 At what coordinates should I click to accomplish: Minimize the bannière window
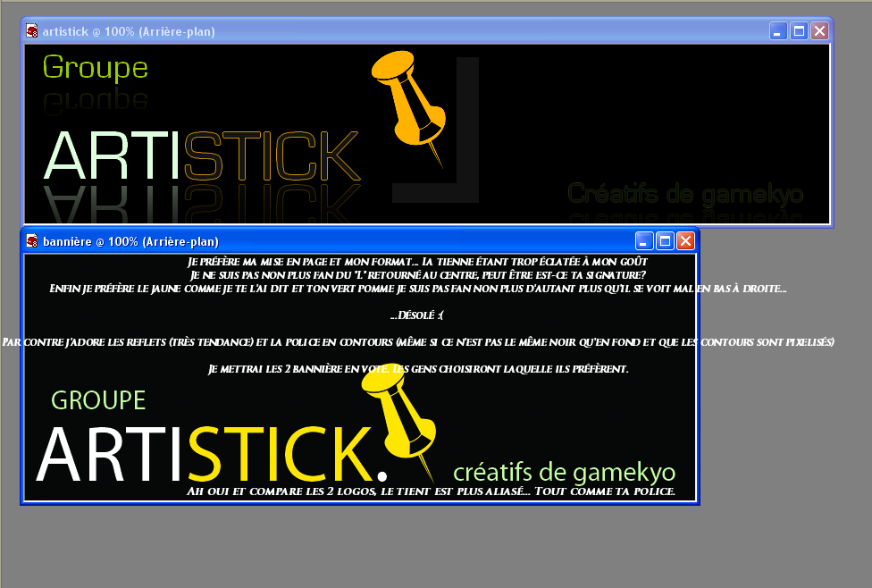pos(644,241)
